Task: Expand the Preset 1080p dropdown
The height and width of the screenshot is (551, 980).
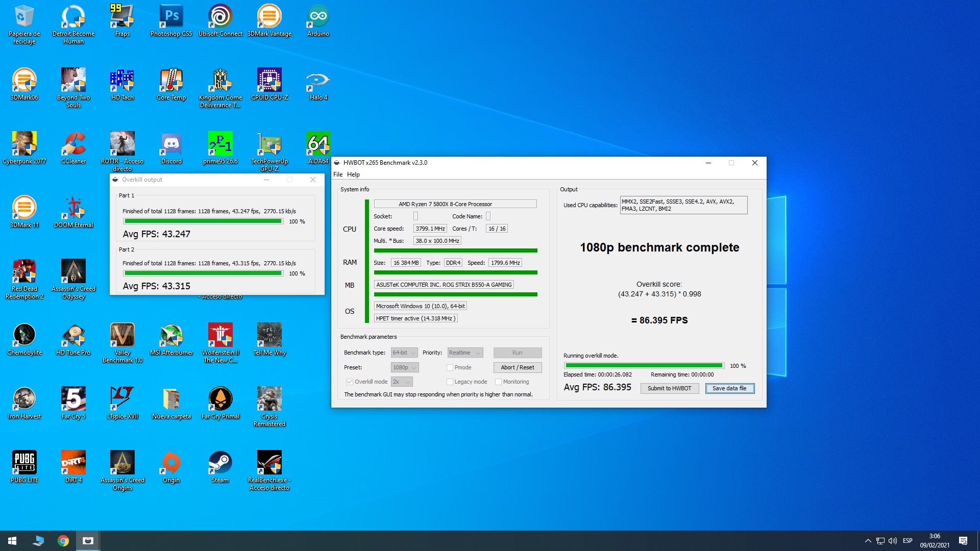Action: tap(405, 367)
